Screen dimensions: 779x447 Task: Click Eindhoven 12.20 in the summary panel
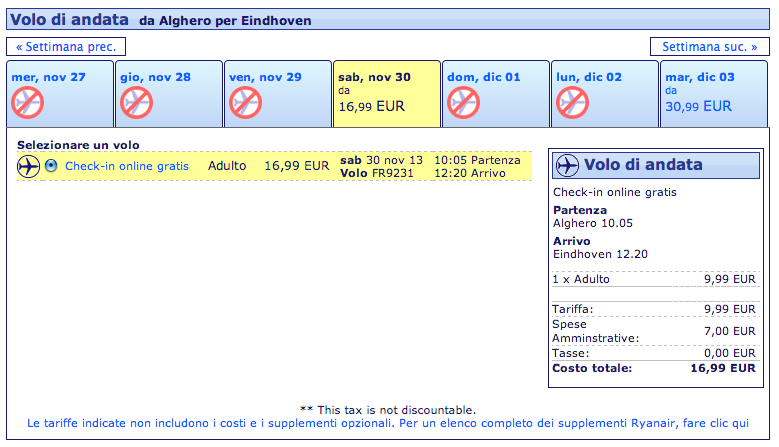point(600,254)
